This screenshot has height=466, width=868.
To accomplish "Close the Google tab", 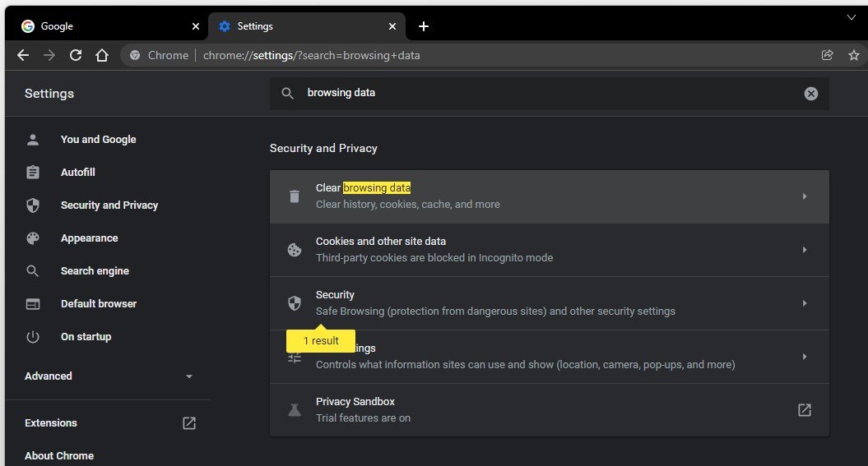I will tap(195, 26).
